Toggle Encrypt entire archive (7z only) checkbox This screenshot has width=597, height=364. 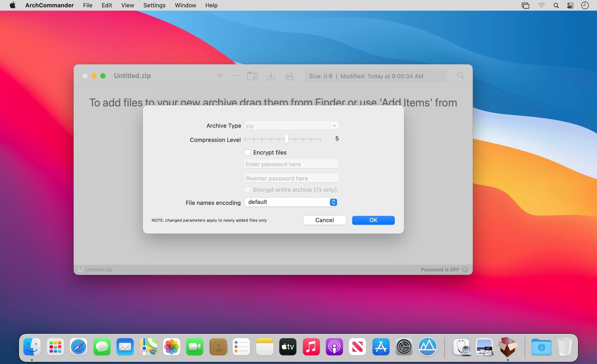[247, 189]
